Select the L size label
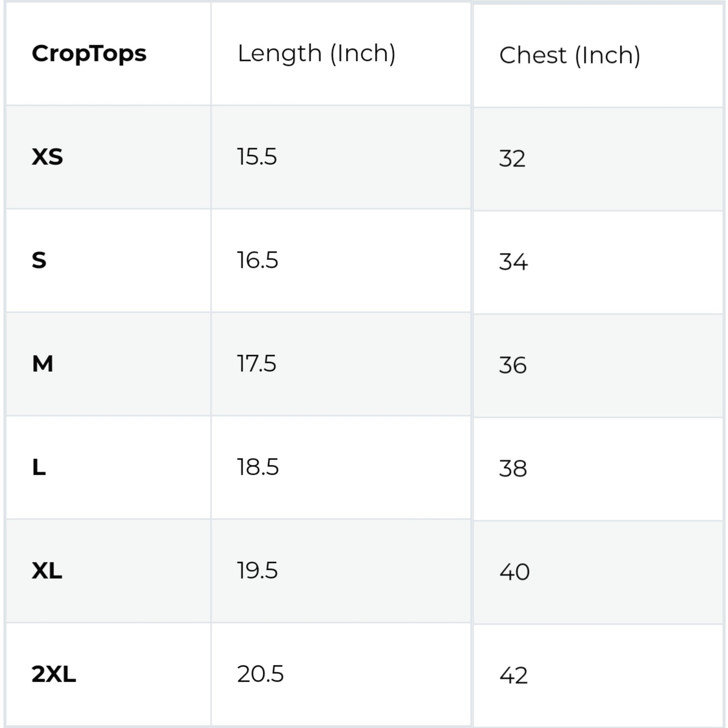Viewport: 728px width, 728px height. pyautogui.click(x=39, y=467)
